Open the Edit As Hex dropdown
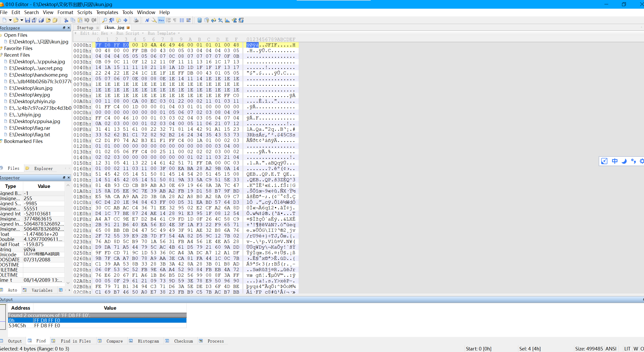The width and height of the screenshot is (644, 352). point(97,33)
